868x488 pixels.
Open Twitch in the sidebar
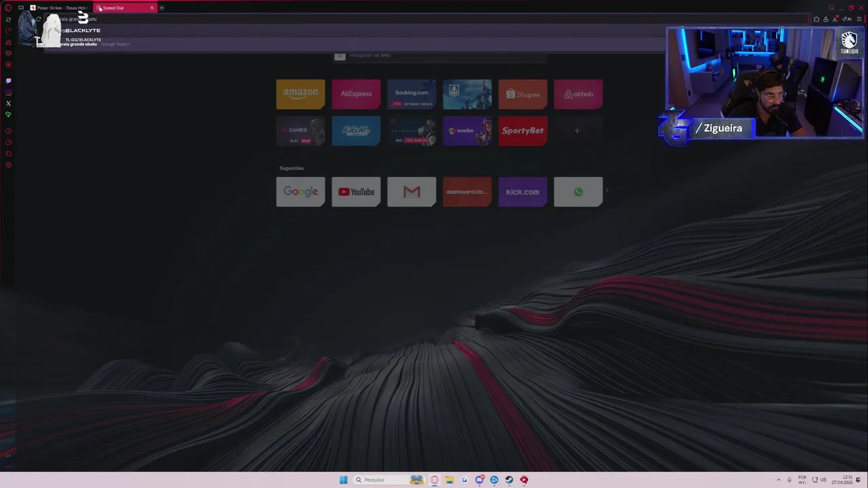pyautogui.click(x=8, y=81)
